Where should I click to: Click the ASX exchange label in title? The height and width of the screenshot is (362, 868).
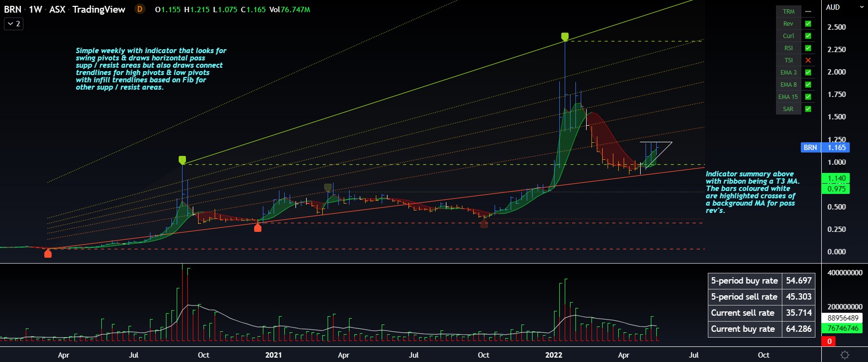[57, 9]
